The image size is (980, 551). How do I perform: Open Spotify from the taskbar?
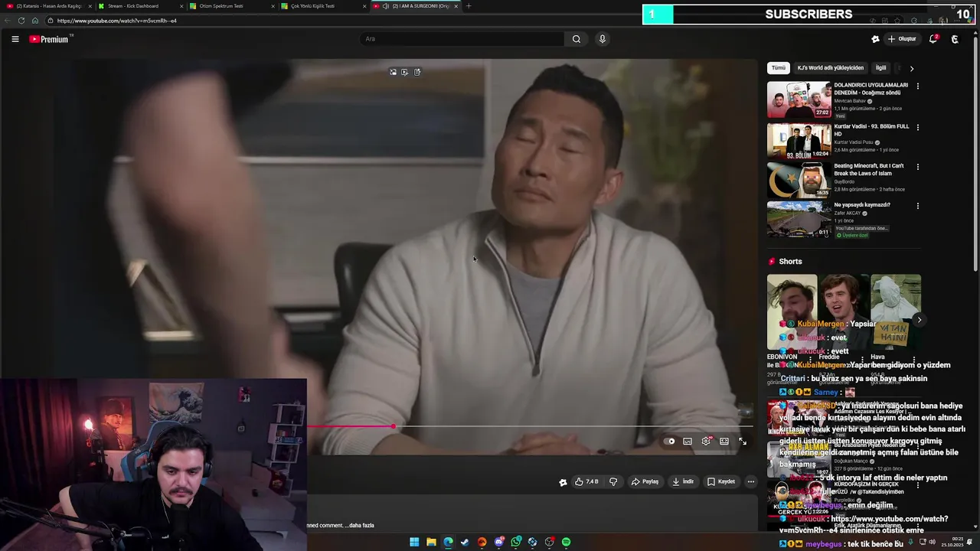(x=566, y=542)
